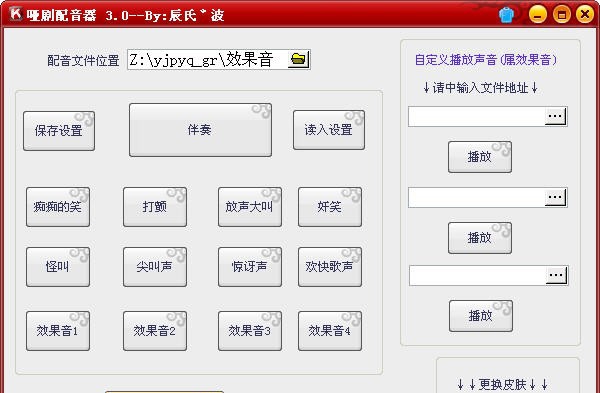Viewport: 600px width, 393px height.
Task: Click the 效果音2 button
Action: (x=155, y=331)
